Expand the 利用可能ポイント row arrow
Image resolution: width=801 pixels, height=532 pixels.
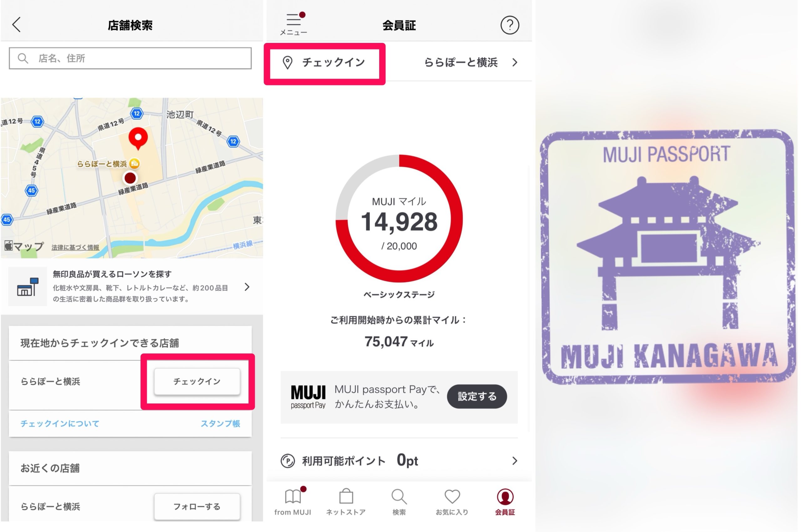(515, 460)
